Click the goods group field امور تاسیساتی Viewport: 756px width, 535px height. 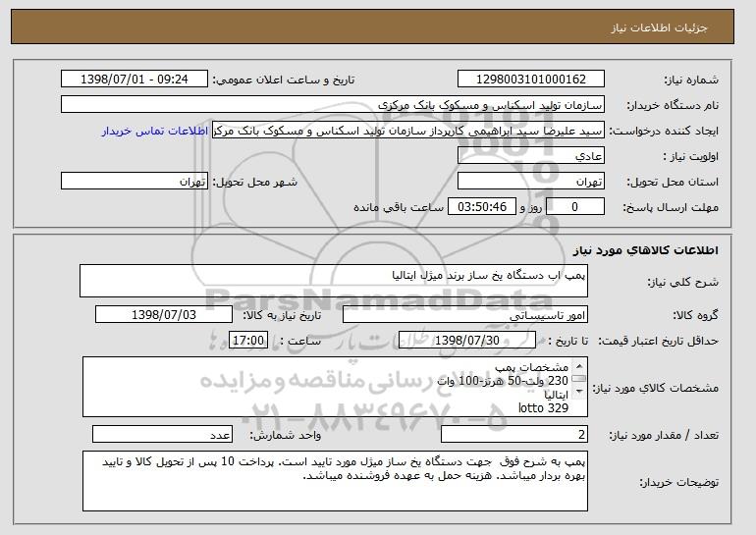[465, 315]
